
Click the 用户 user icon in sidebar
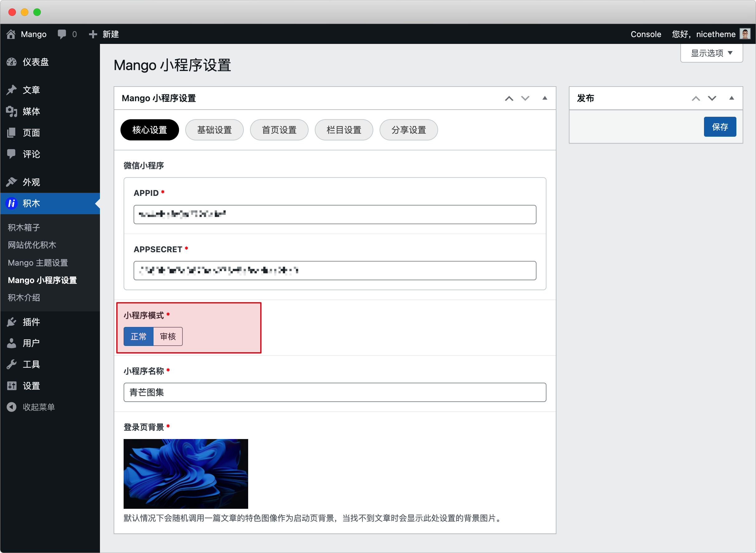pyautogui.click(x=12, y=343)
